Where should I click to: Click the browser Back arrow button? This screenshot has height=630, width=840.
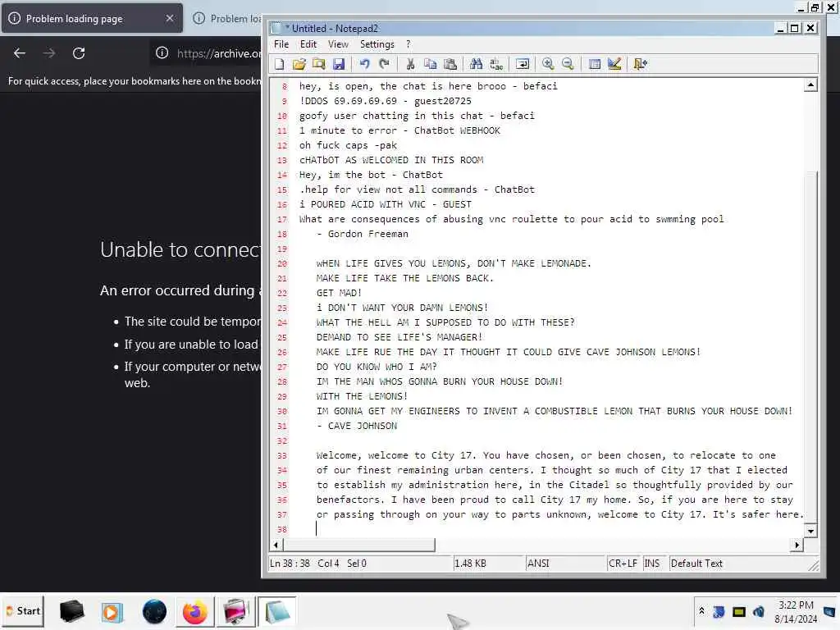pyautogui.click(x=20, y=53)
